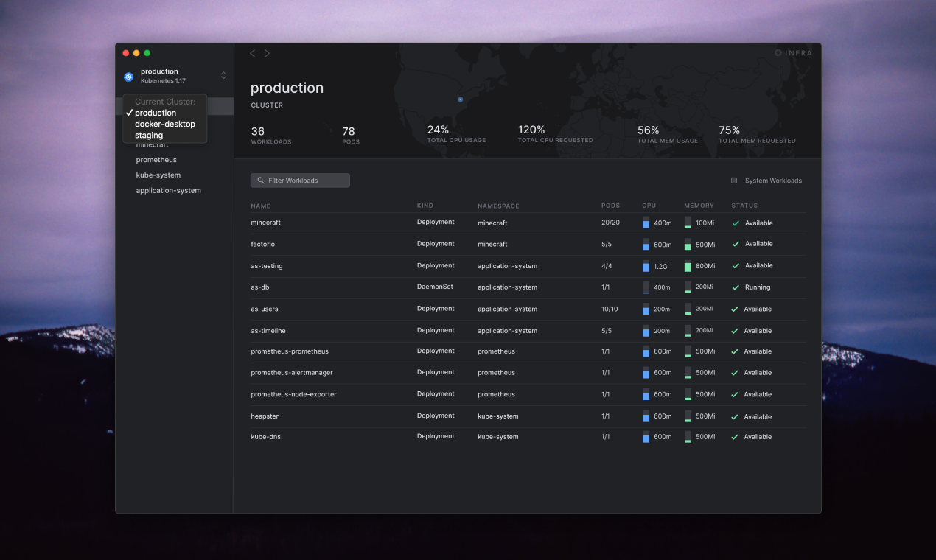Screen dimensions: 936x560
Task: Click the INFRA logo icon top right
Action: pyautogui.click(x=778, y=52)
